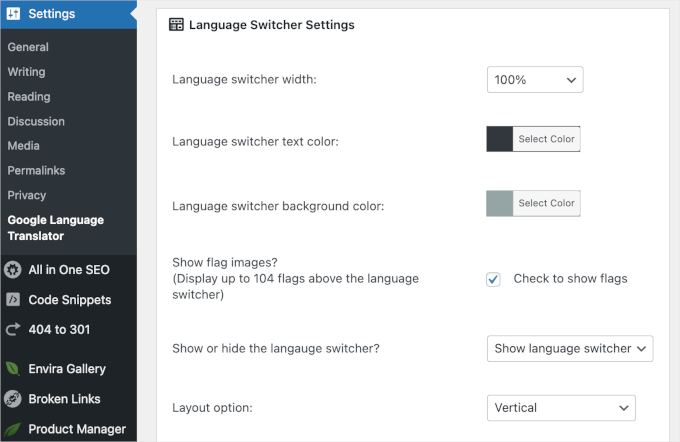Click Select Color button for text color
The image size is (680, 442).
point(546,139)
